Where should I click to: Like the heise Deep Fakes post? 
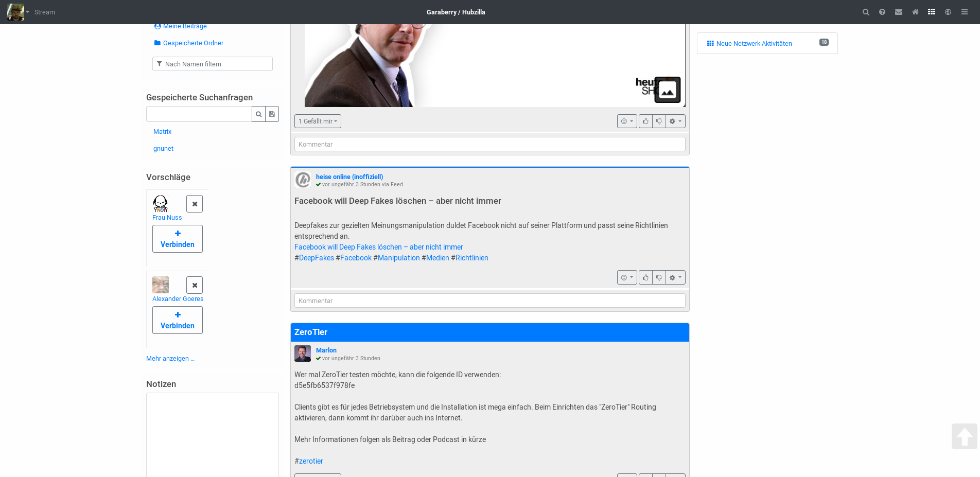(x=645, y=278)
